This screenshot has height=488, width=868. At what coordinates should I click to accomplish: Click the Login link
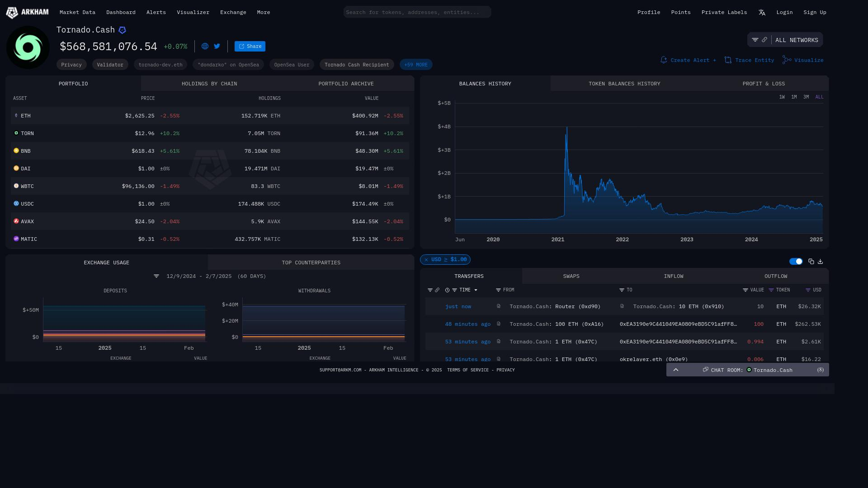click(x=784, y=12)
